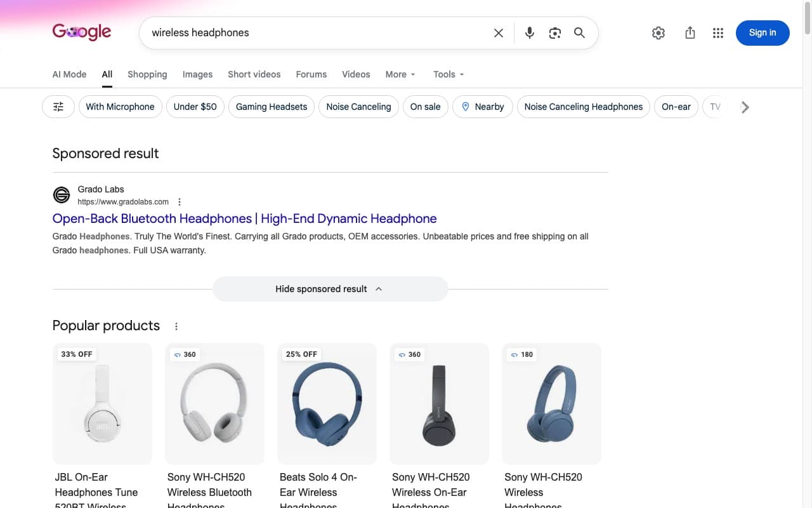Screen dimensions: 812x508
Task: Click the Sign in button
Action: 763,33
